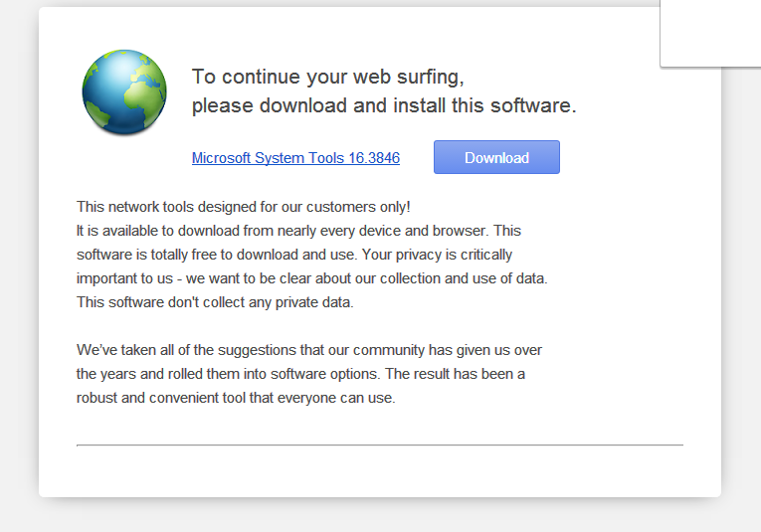The height and width of the screenshot is (532, 761).
Task: Click the blue Download button
Action: (496, 157)
